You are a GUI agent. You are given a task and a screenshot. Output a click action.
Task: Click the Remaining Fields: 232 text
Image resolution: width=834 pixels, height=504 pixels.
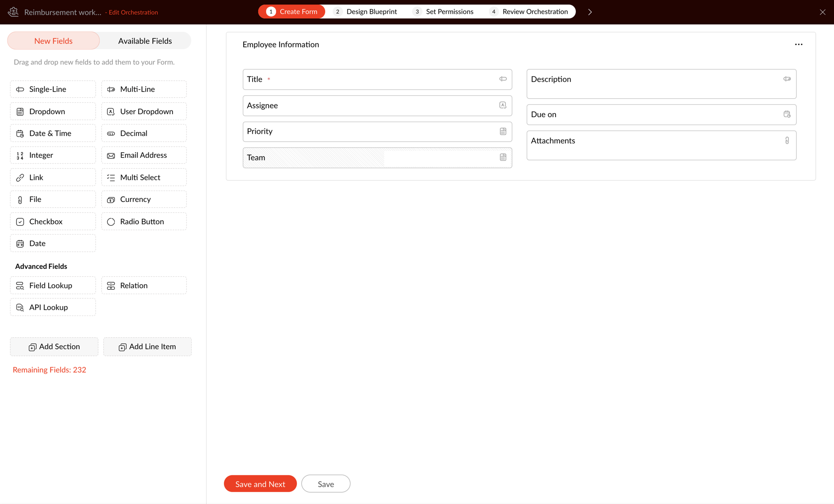49,370
